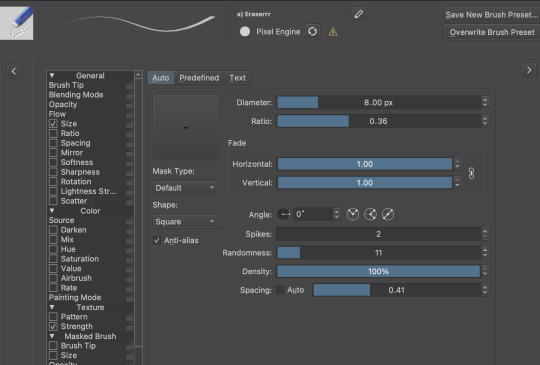This screenshot has height=365, width=540.
Task: Click the Diameter stepper arrows
Action: click(x=485, y=102)
